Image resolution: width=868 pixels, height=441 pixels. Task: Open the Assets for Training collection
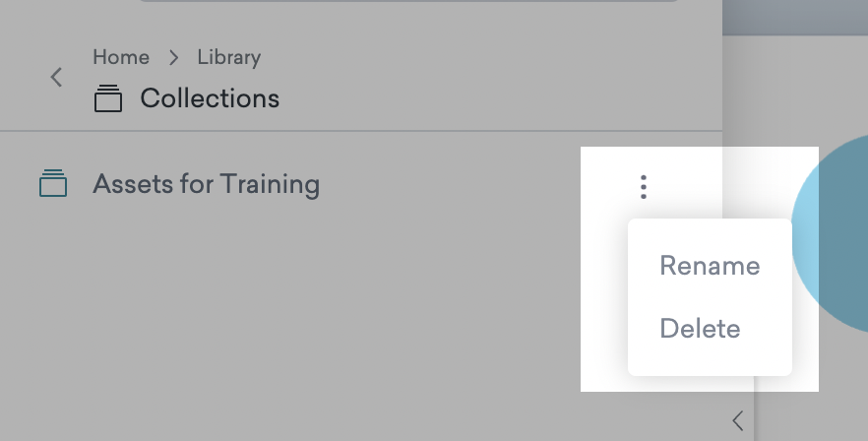click(x=206, y=184)
